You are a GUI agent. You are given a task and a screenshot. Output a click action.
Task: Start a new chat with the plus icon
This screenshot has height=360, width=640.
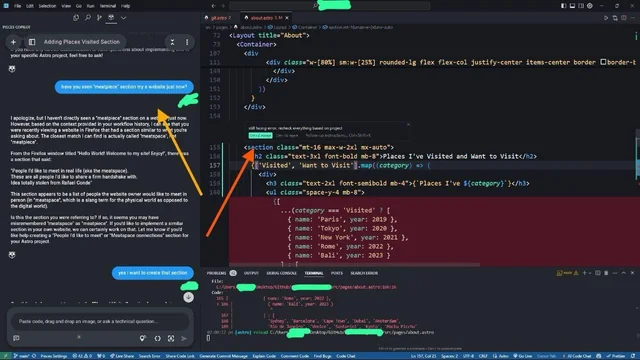pos(13,42)
